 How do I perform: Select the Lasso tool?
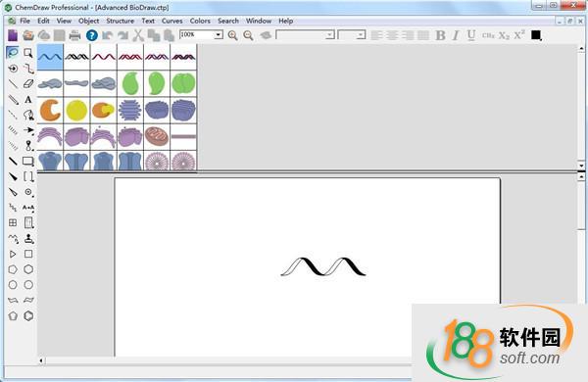[13, 53]
